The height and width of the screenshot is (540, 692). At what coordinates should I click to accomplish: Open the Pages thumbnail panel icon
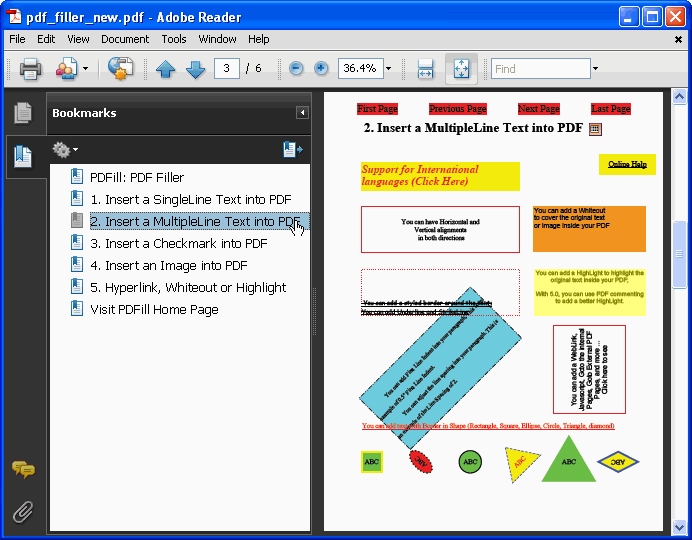[x=23, y=113]
